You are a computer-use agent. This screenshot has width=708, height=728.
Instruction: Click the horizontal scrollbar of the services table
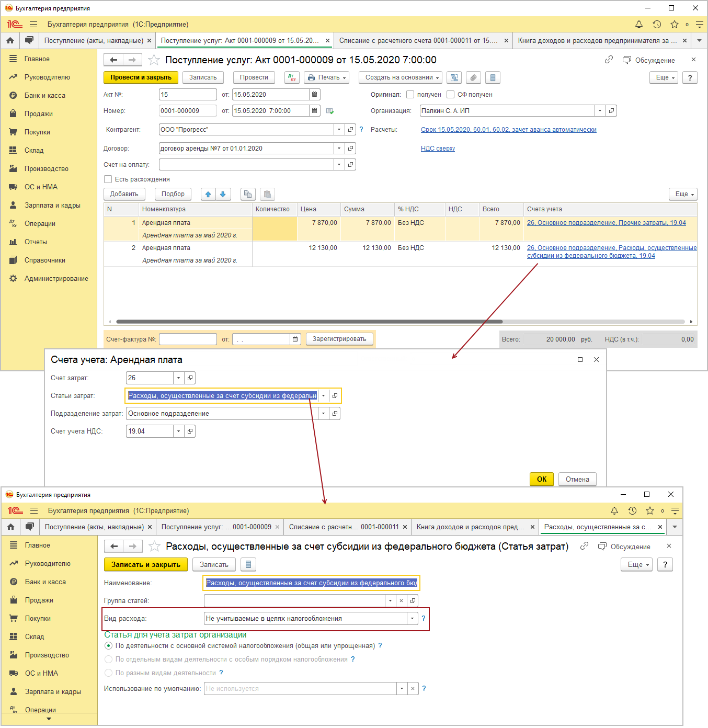(x=309, y=322)
